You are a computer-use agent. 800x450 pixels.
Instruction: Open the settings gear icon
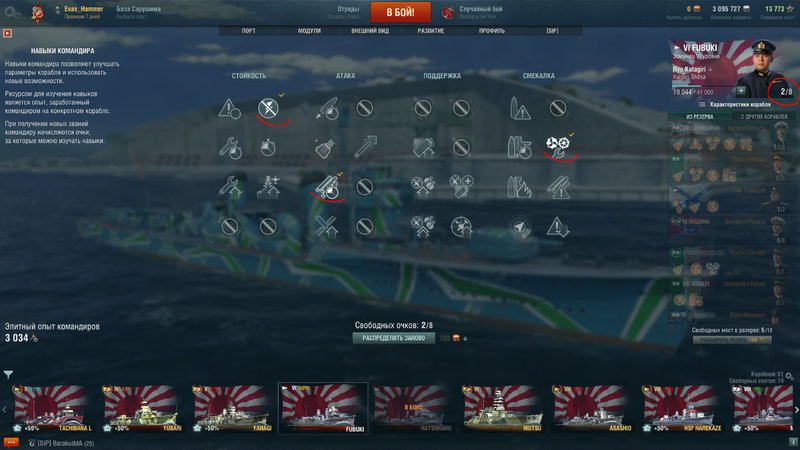tap(12, 13)
